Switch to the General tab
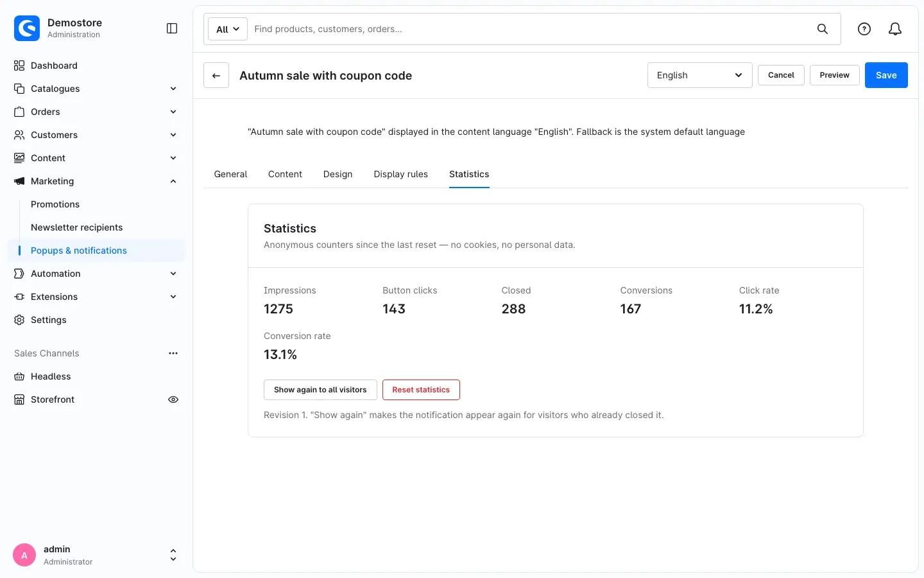Screen dimensions: 924x578 click(x=230, y=174)
